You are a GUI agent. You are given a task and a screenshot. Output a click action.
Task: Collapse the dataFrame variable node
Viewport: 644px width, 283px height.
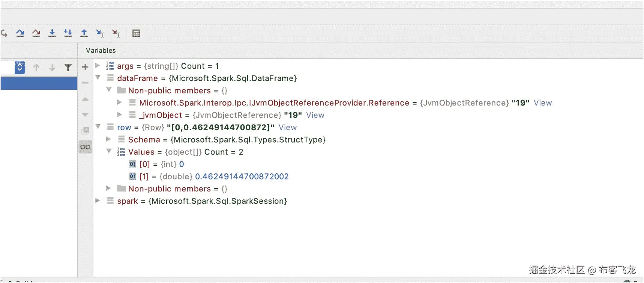(x=98, y=78)
